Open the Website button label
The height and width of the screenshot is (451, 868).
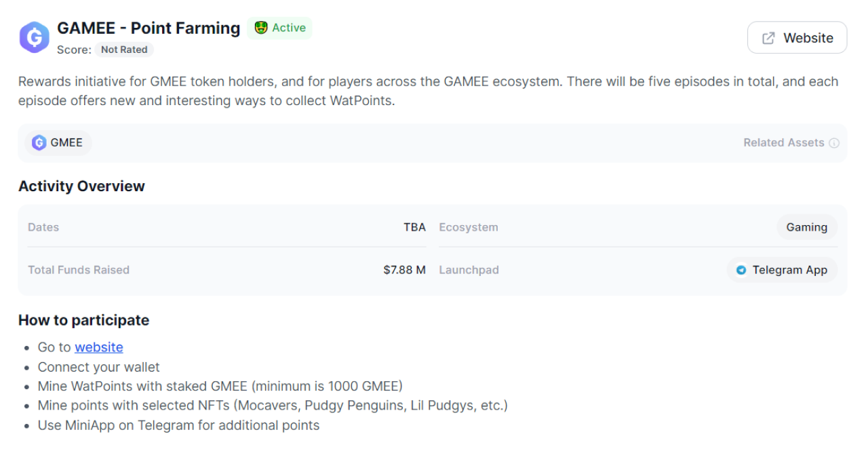point(808,38)
